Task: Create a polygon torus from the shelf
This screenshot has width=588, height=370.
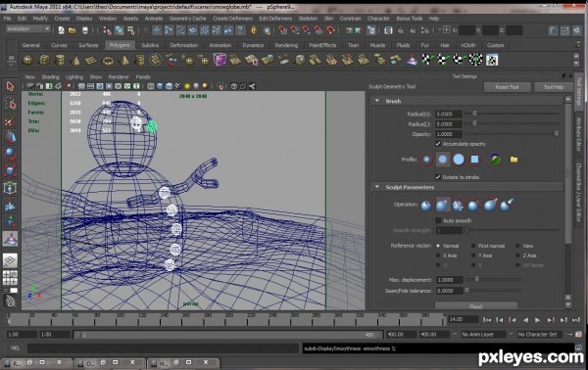Action: click(108, 60)
